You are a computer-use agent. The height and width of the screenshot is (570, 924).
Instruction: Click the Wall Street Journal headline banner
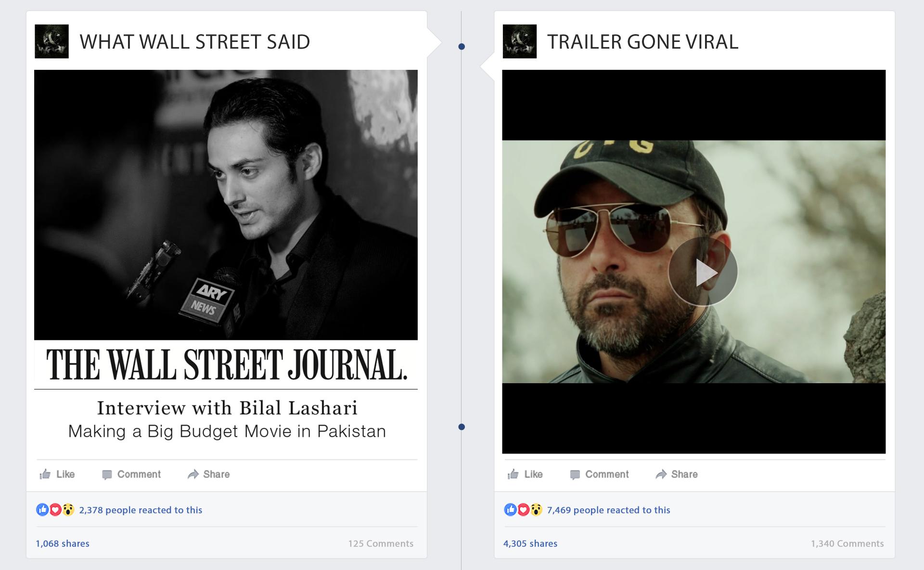click(226, 364)
